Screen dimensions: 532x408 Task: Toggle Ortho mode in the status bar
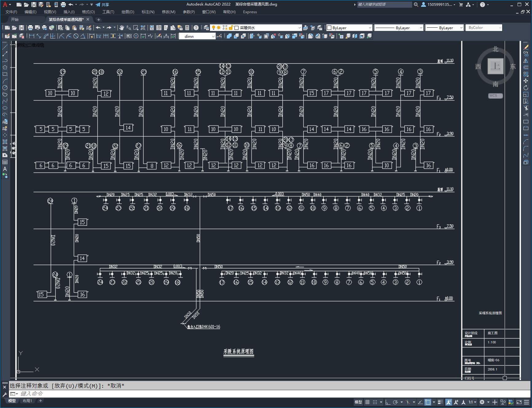pos(388,402)
